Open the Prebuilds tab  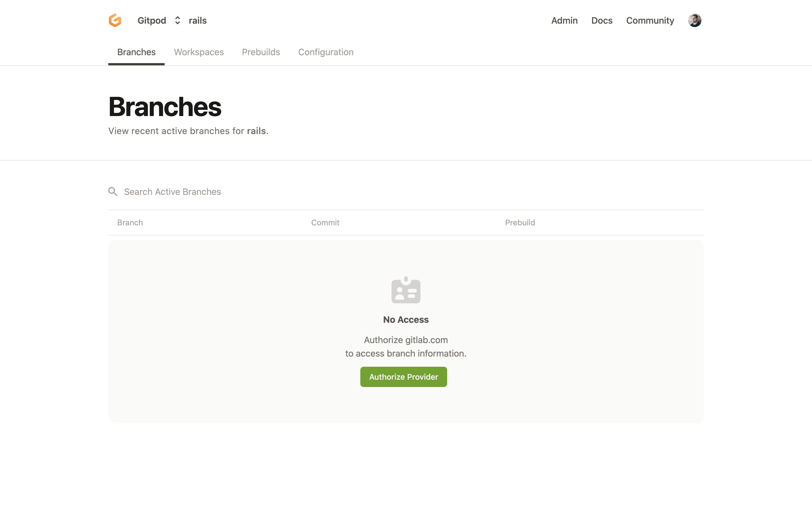click(x=261, y=52)
